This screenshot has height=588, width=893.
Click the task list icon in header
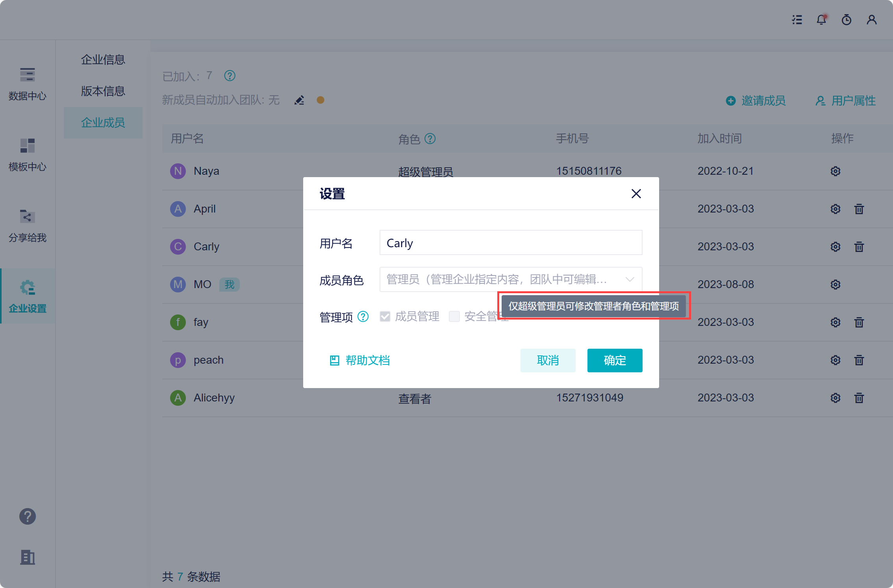pyautogui.click(x=797, y=20)
